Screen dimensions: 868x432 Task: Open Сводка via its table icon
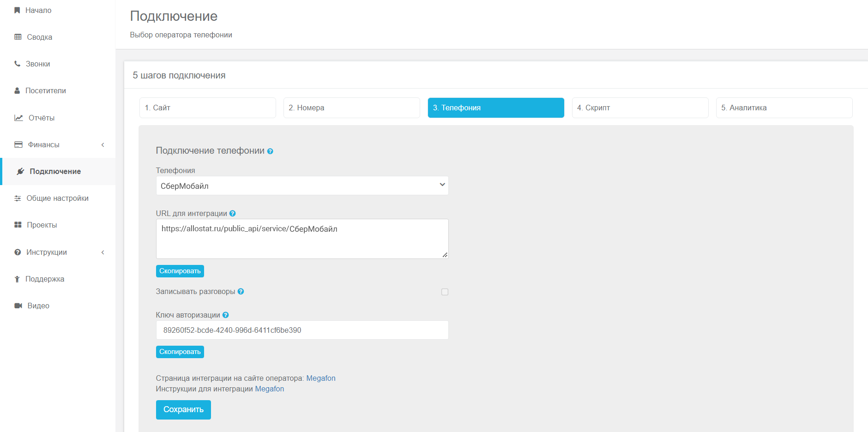18,37
